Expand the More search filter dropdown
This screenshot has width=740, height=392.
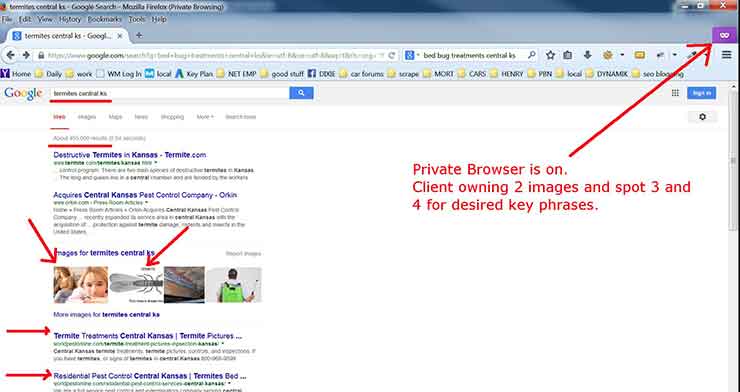click(205, 117)
